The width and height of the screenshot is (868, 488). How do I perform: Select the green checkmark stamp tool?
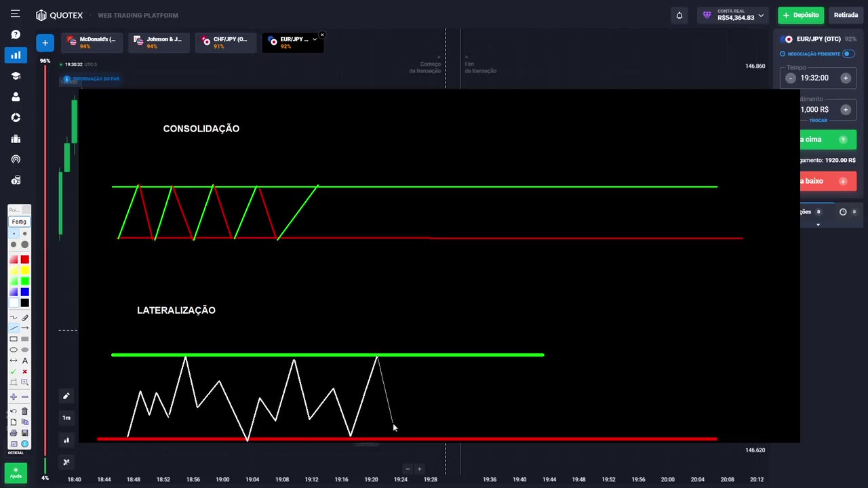14,371
